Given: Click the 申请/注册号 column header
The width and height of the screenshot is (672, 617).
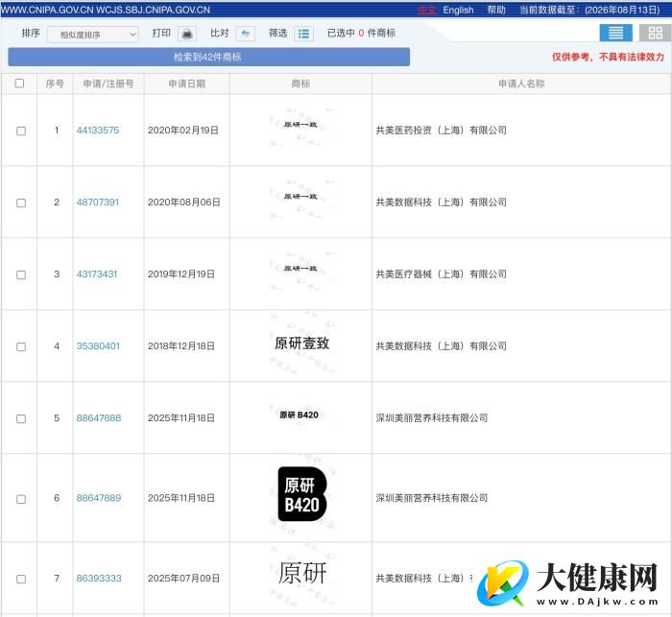Looking at the screenshot, I should click(108, 83).
